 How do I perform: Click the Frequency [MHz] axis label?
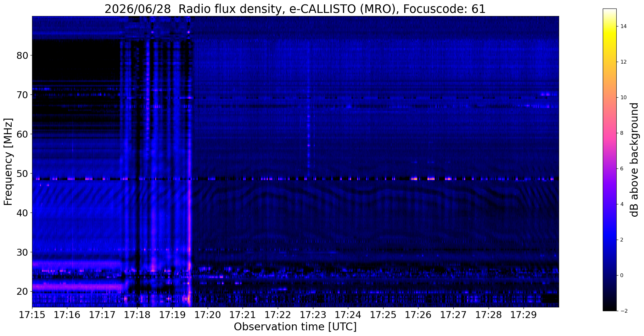tap(8, 162)
